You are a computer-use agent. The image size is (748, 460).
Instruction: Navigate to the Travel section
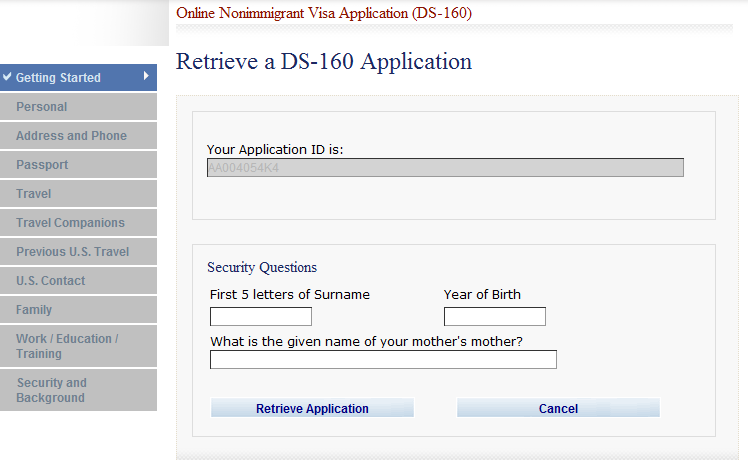pos(34,194)
